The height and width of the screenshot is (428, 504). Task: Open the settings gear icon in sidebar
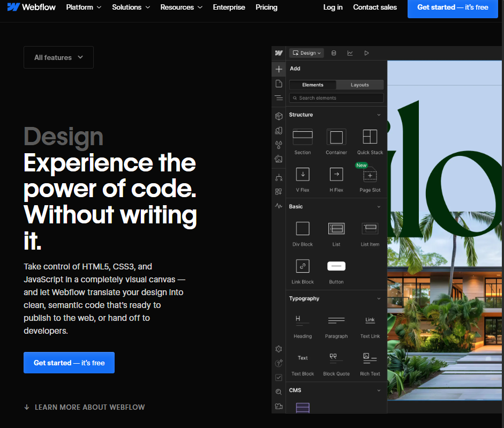tap(279, 349)
